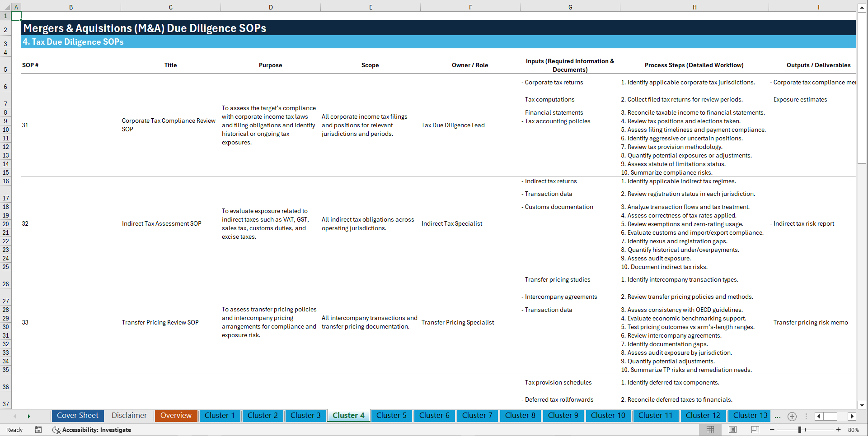Screen dimensions: 868x436
Task: Select the Cluster 13 tab
Action: 749,416
